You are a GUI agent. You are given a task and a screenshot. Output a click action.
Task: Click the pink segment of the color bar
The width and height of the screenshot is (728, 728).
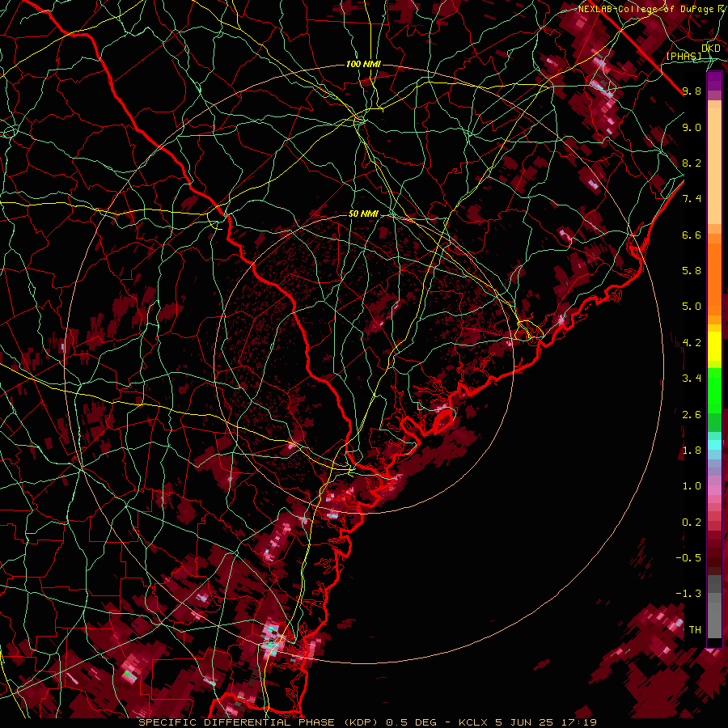pos(714,490)
